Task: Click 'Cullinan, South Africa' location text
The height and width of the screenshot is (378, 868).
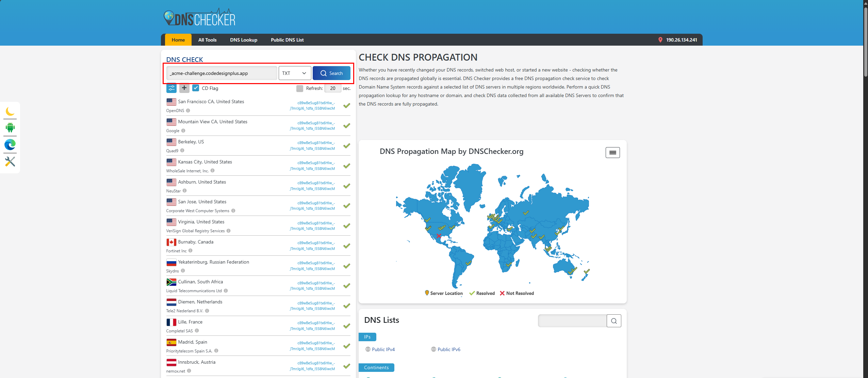Action: pyautogui.click(x=200, y=282)
